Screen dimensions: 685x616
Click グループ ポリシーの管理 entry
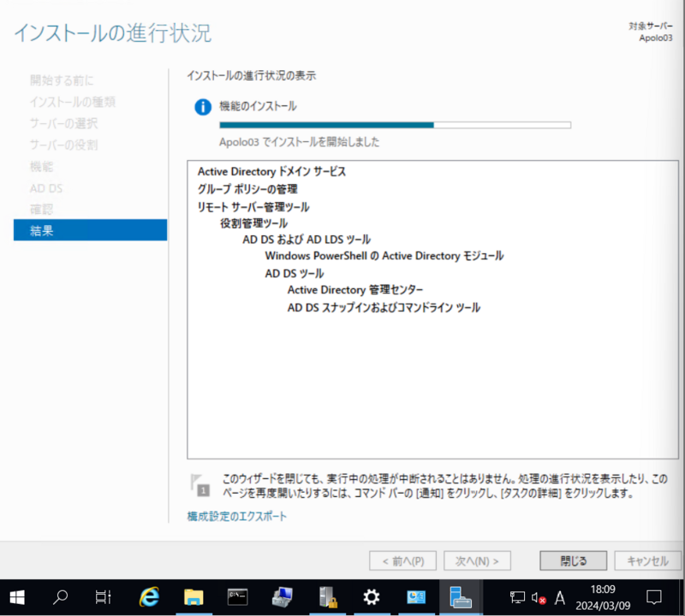pyautogui.click(x=247, y=189)
